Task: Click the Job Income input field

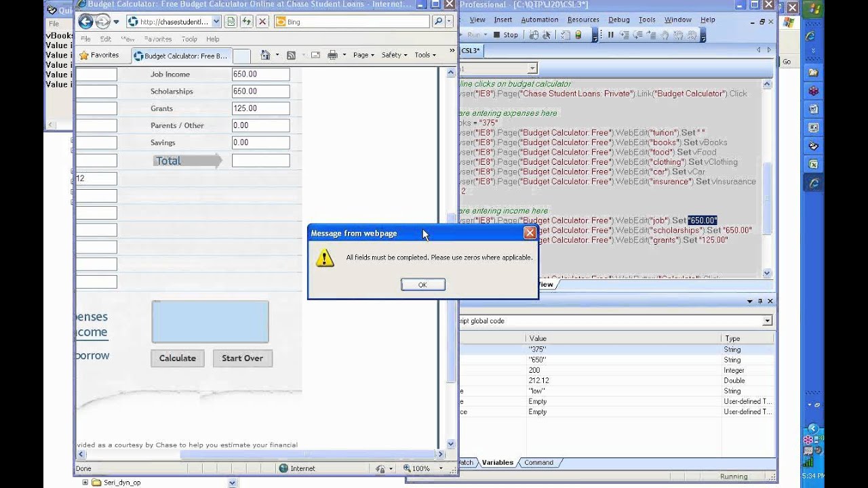Action: click(x=260, y=75)
